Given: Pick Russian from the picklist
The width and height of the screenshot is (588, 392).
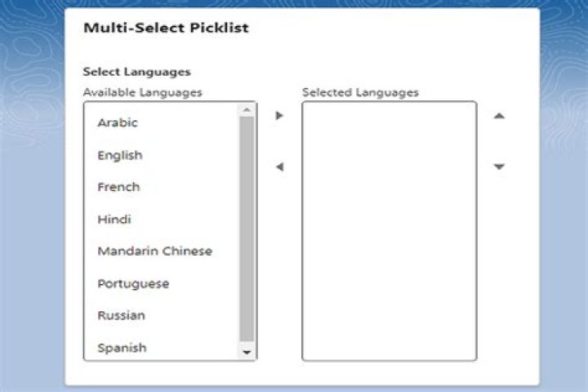Looking at the screenshot, I should click(121, 315).
